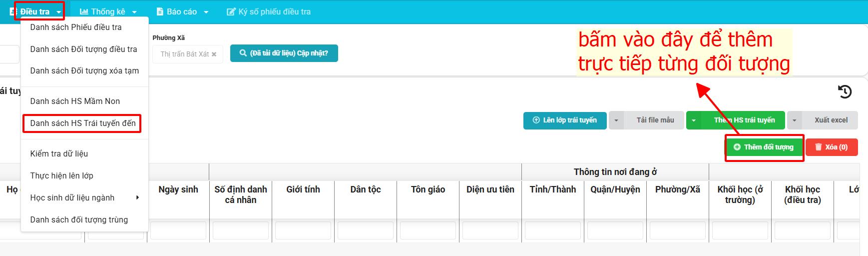Click the upload icon on Lên lớp trái tuyến
868x256 pixels.
click(536, 120)
